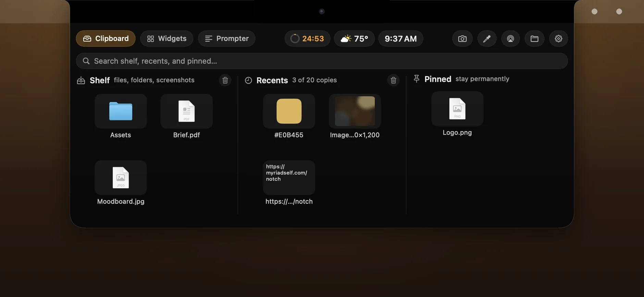Viewport: 644px width, 297px height.
Task: Click the "stay permanently" subtitle
Action: pyautogui.click(x=482, y=79)
